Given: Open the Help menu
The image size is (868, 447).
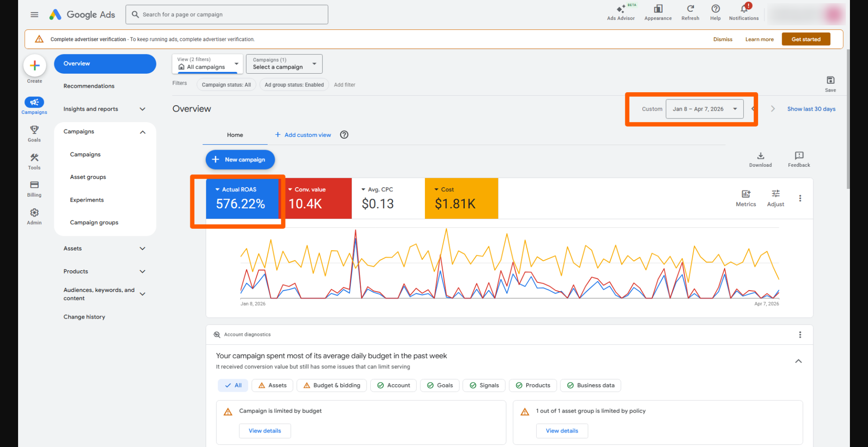Looking at the screenshot, I should coord(715,13).
